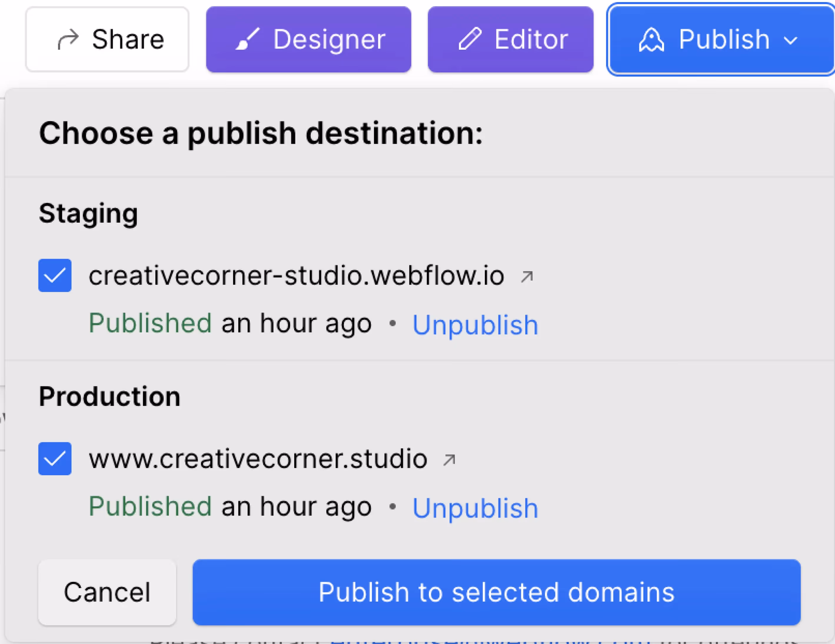Click the Share button
The height and width of the screenshot is (644, 835).
107,39
